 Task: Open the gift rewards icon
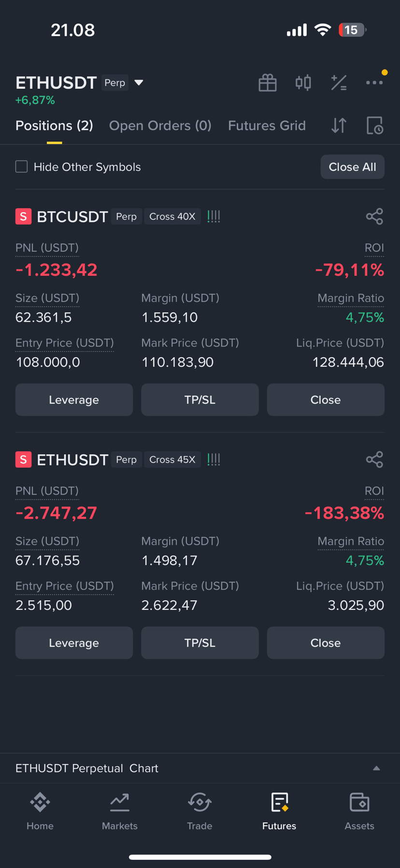267,83
